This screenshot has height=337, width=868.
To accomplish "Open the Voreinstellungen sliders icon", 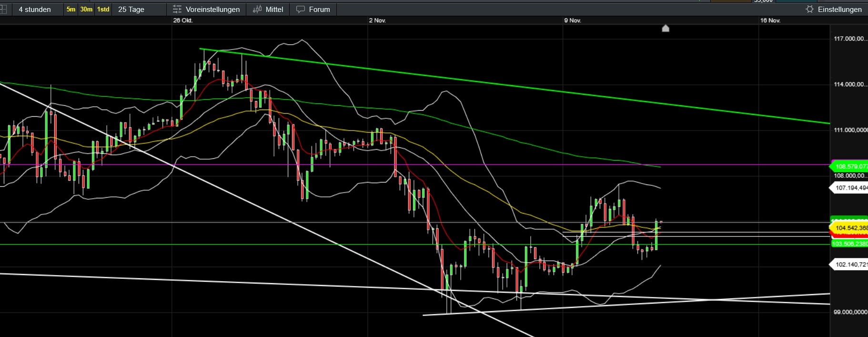I will pyautogui.click(x=177, y=10).
